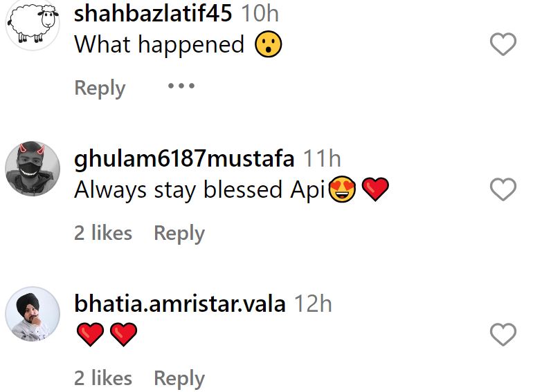Click the heart-eyes emoji after 'Api'
The width and height of the screenshot is (533, 392).
[343, 189]
